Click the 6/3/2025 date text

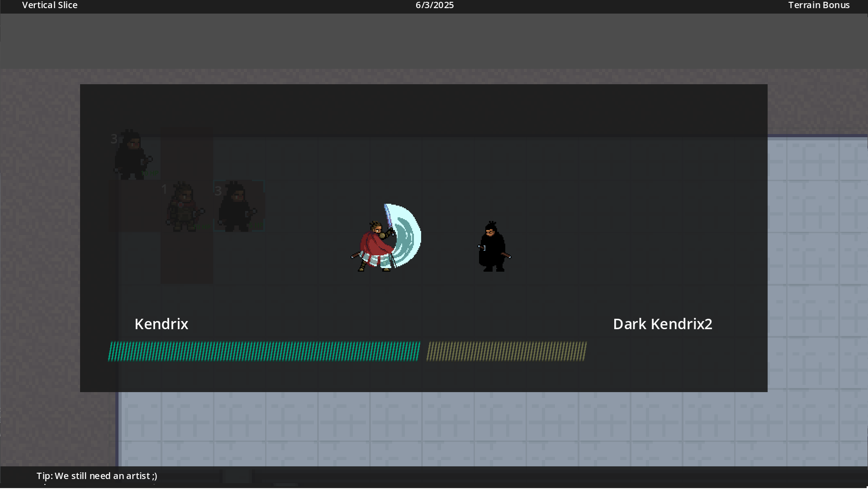coord(435,5)
